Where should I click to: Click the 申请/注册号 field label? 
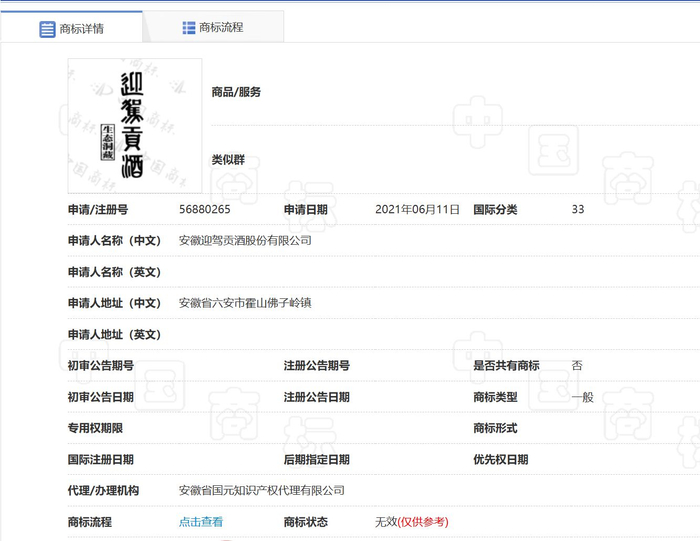(x=98, y=210)
